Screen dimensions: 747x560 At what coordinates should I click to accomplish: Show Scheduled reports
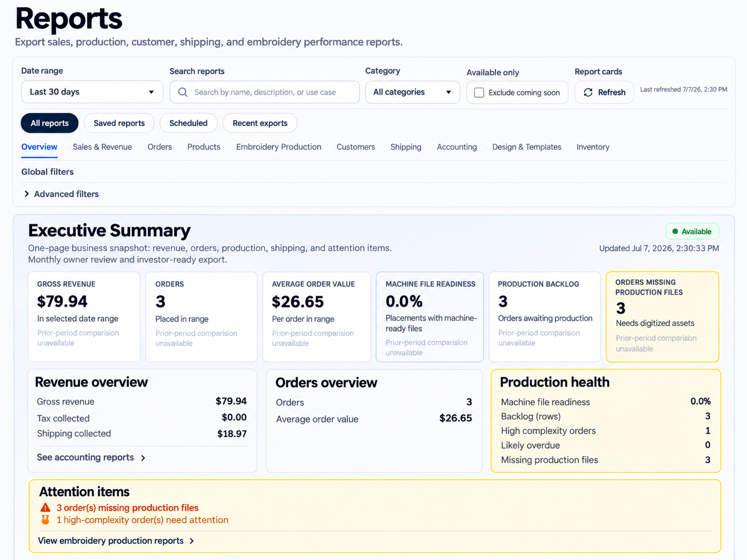(188, 123)
